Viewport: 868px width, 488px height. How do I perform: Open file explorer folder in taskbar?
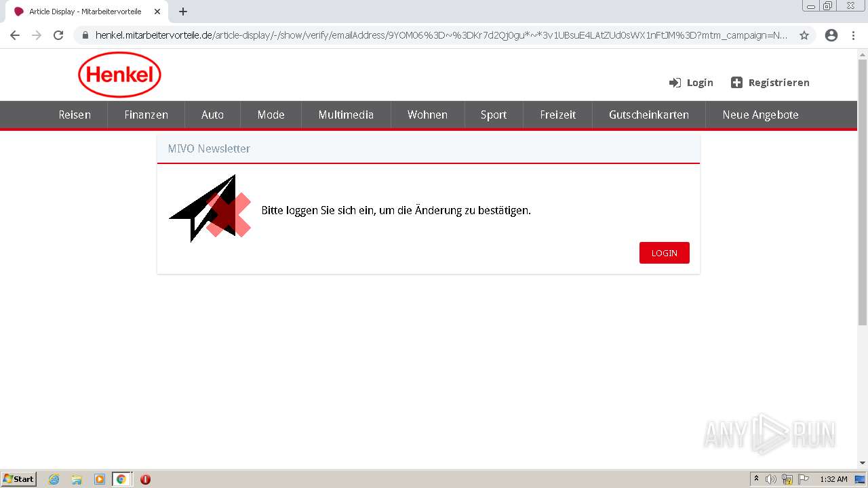click(77, 479)
